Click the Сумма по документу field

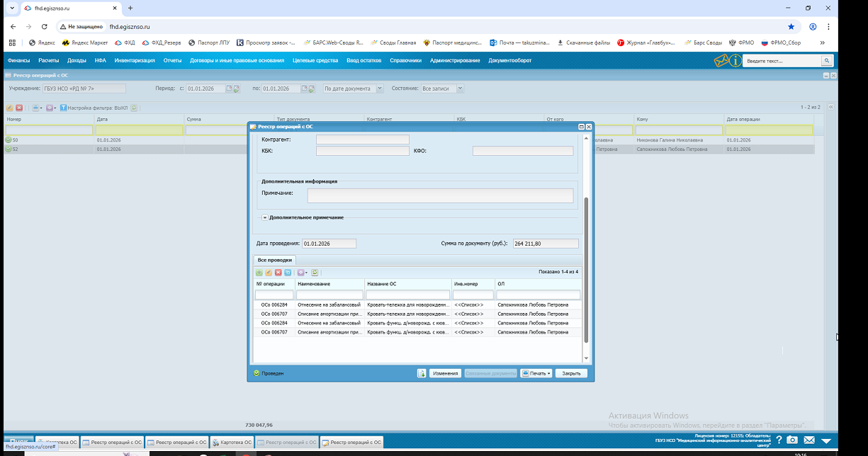pyautogui.click(x=546, y=244)
